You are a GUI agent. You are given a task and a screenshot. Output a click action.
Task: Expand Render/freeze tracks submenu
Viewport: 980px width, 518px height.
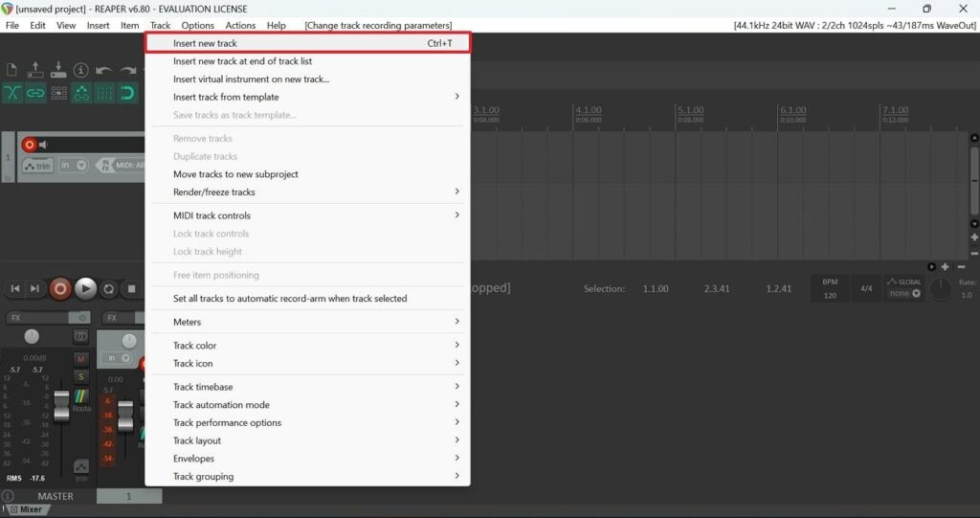click(307, 192)
